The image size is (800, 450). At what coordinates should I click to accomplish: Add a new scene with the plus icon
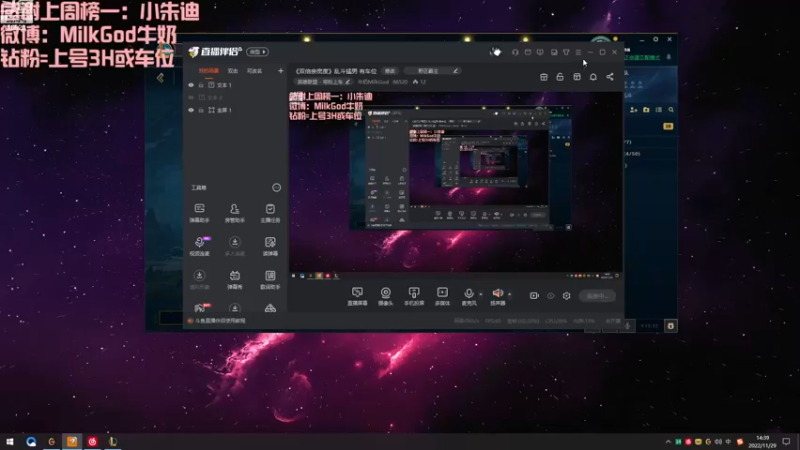281,71
